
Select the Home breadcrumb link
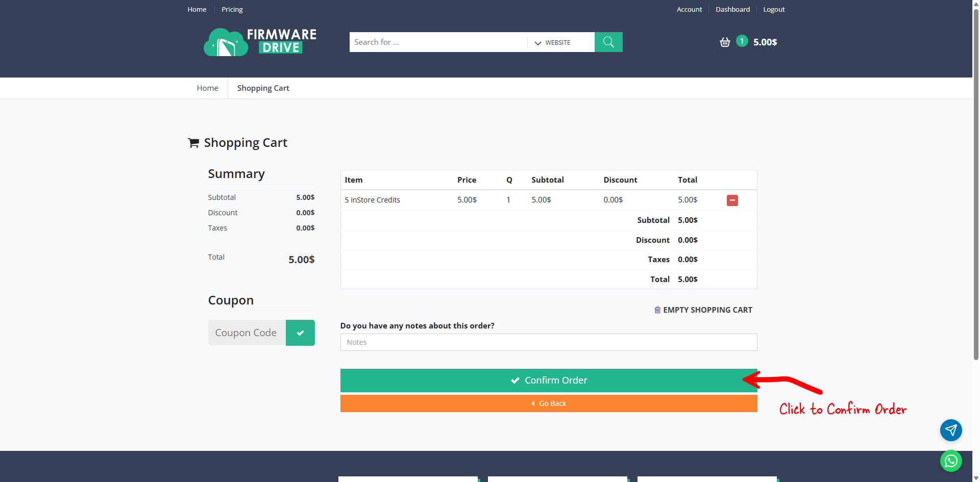(207, 88)
